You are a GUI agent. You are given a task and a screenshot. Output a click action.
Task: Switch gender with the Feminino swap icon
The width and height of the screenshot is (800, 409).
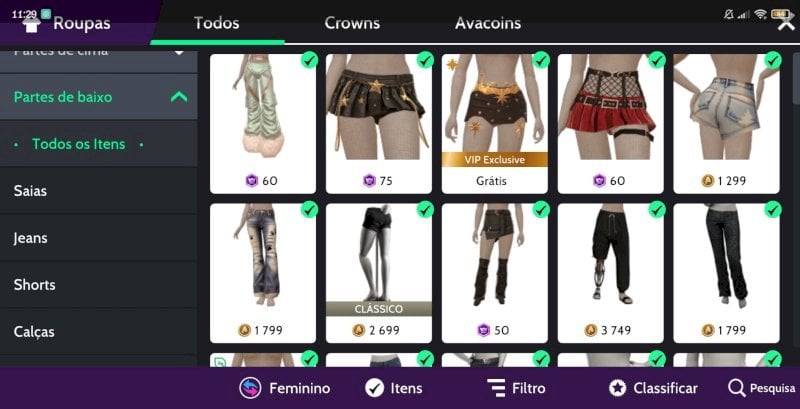250,389
